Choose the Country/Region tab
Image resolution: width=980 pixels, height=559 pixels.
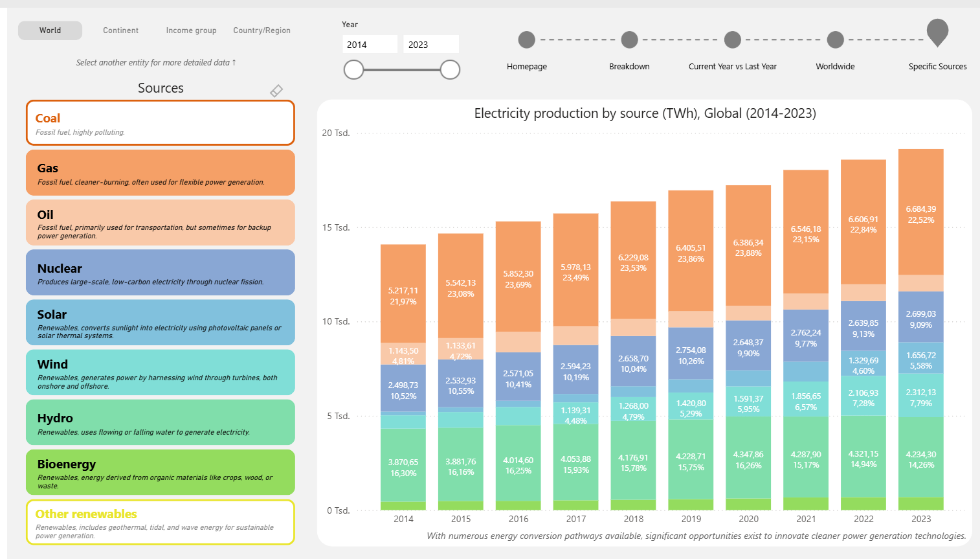pyautogui.click(x=262, y=30)
